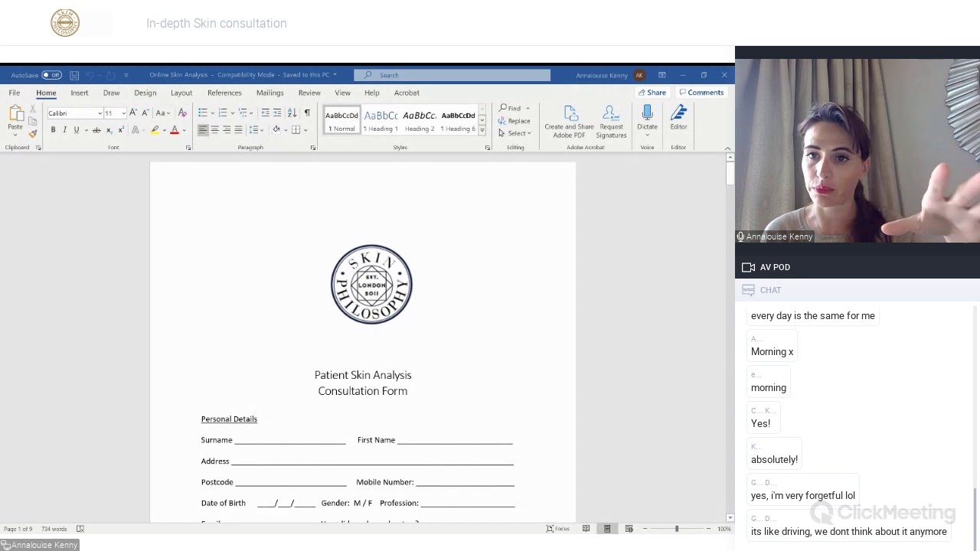Open the Mailings tab

[x=270, y=93]
